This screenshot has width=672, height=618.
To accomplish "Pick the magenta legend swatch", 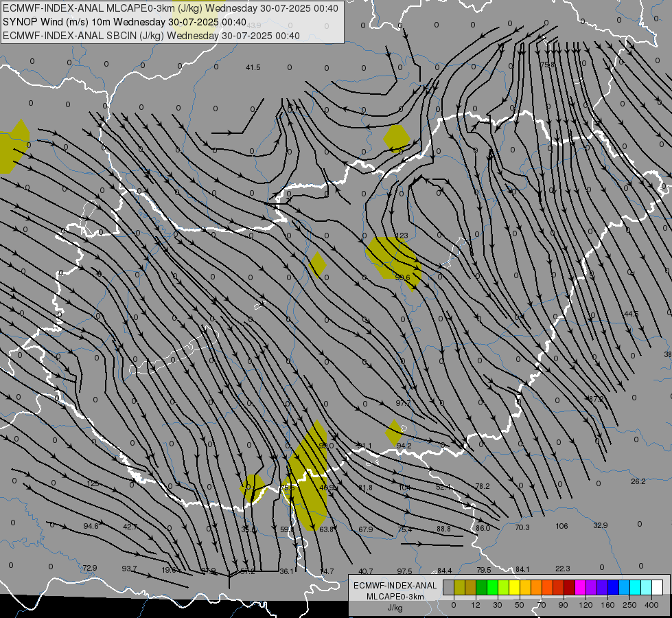I will coord(580,587).
